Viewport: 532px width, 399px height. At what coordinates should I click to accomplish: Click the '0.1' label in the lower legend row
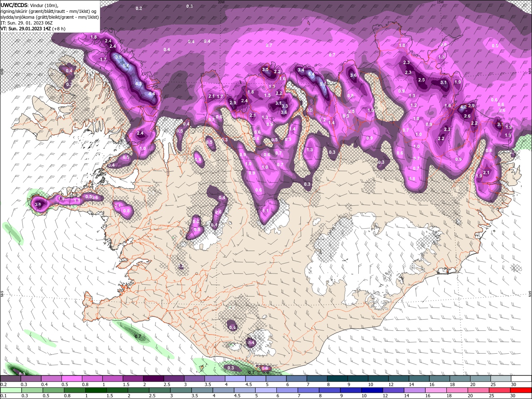pyautogui.click(x=3, y=396)
